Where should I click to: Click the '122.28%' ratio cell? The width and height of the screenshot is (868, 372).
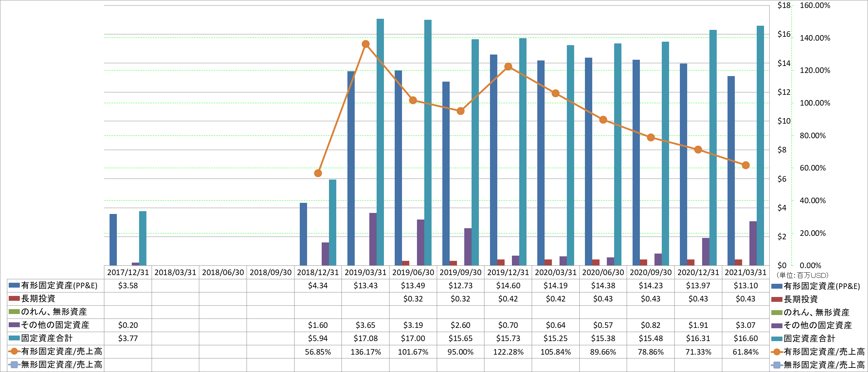click(508, 352)
